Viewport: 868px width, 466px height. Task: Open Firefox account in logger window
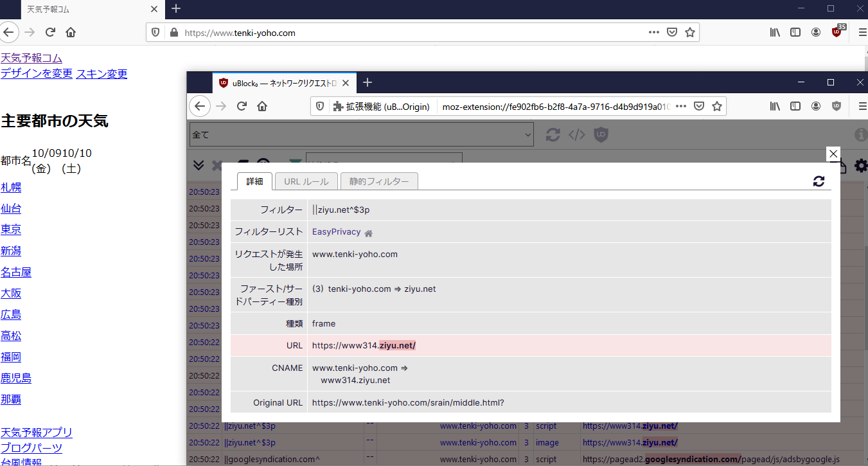pos(816,106)
